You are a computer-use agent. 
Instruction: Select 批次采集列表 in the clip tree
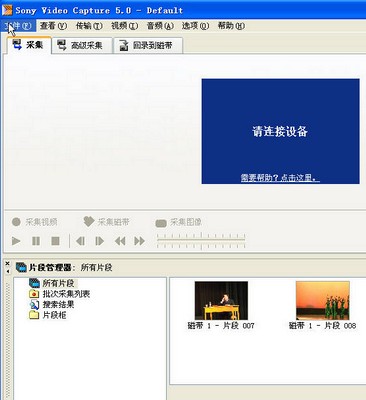tap(60, 294)
